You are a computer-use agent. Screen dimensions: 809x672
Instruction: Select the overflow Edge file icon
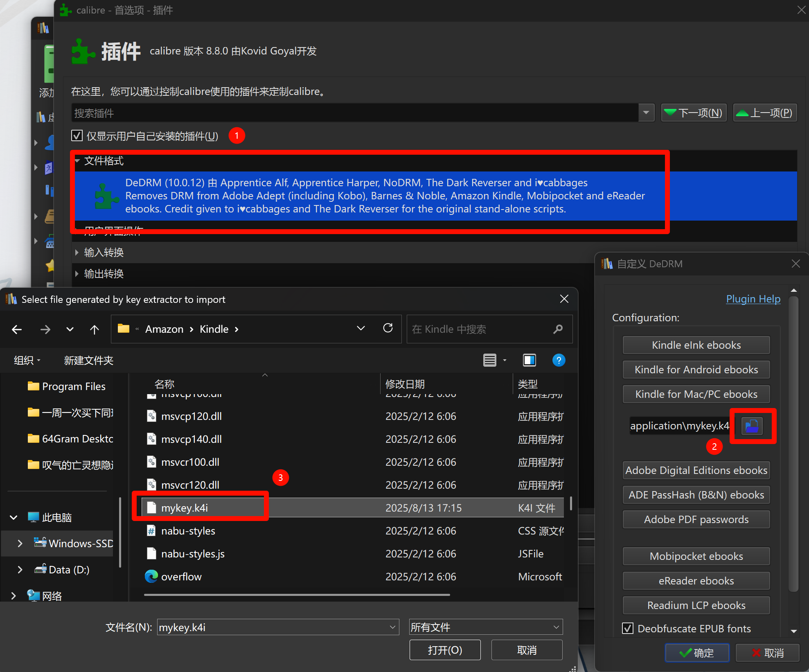click(x=151, y=576)
